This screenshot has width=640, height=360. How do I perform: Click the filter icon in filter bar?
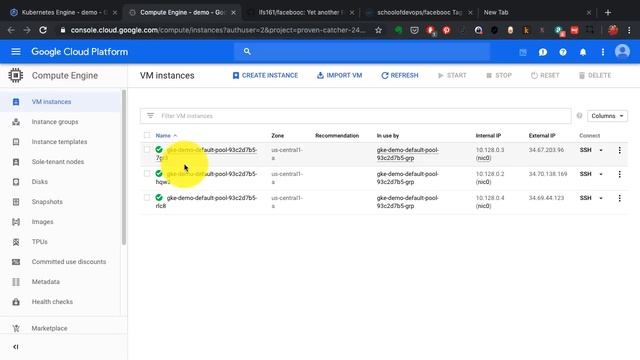pos(151,116)
